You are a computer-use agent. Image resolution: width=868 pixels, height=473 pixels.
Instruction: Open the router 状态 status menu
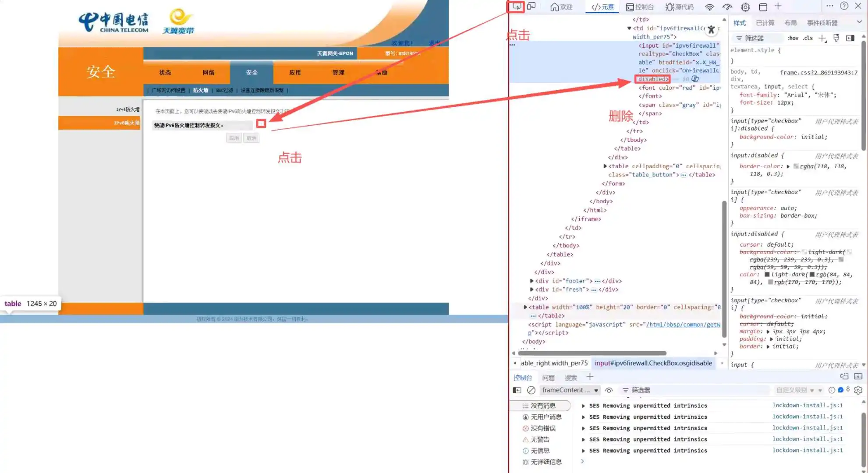click(x=165, y=73)
